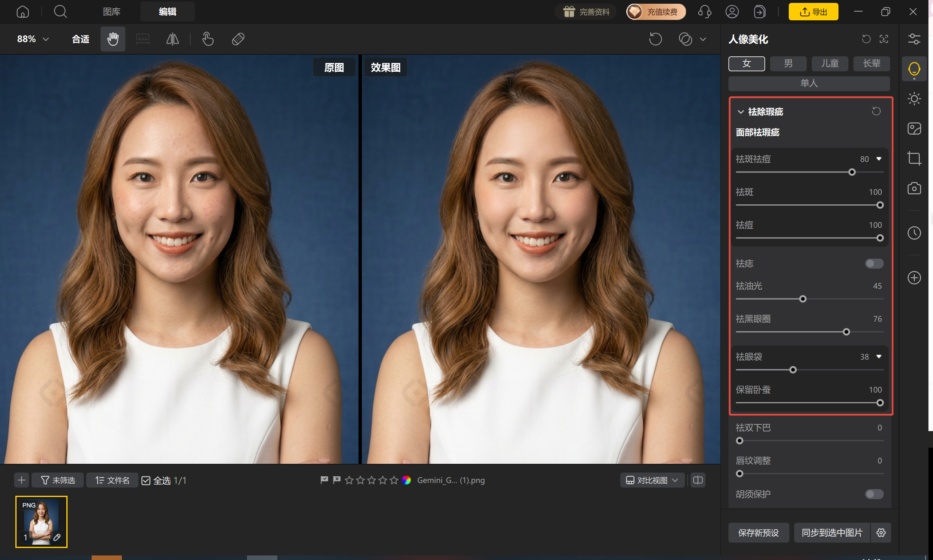933x560 pixels.
Task: Click the 同步到选中图片 button
Action: coord(832,533)
